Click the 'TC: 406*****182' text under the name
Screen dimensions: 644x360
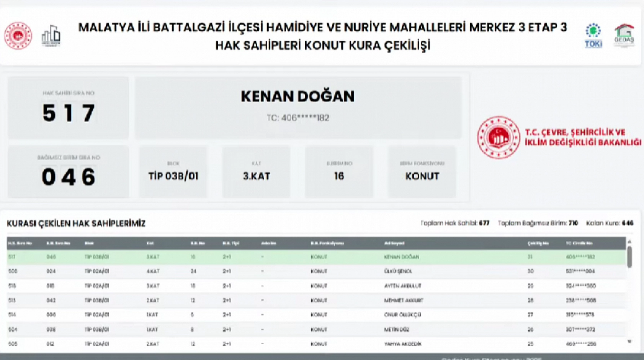(x=298, y=118)
